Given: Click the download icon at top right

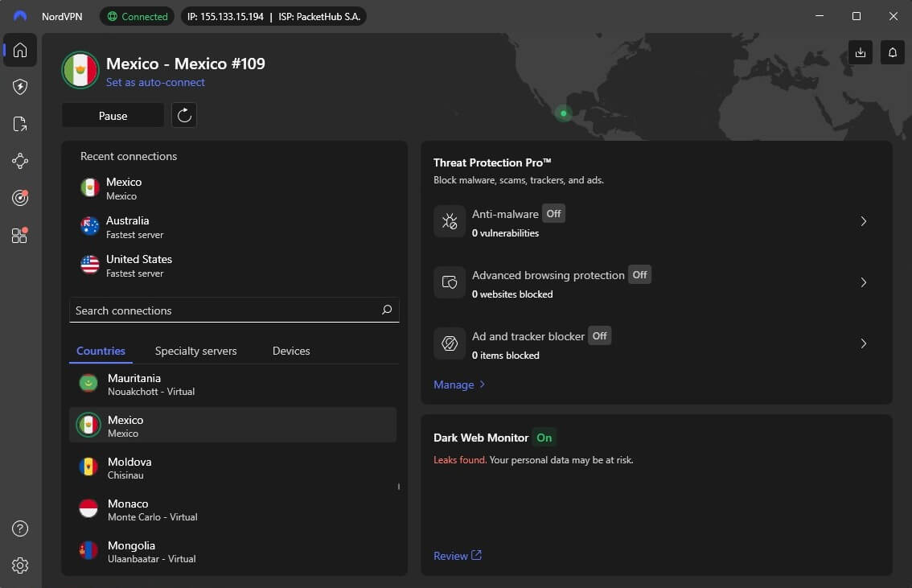Looking at the screenshot, I should tap(860, 51).
